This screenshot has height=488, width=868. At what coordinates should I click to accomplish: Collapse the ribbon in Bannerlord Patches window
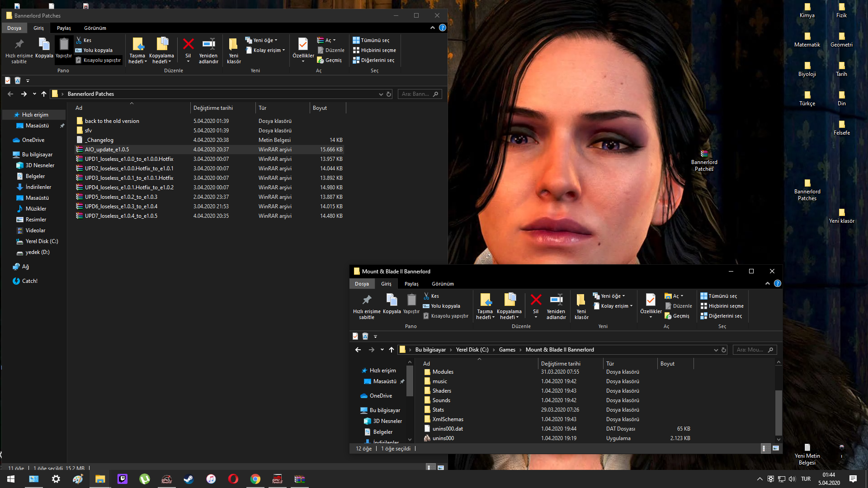(433, 28)
